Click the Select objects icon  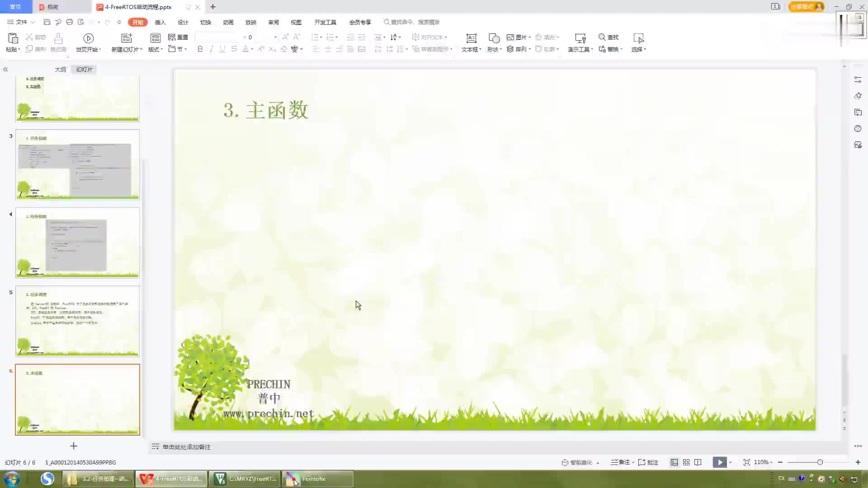point(638,38)
